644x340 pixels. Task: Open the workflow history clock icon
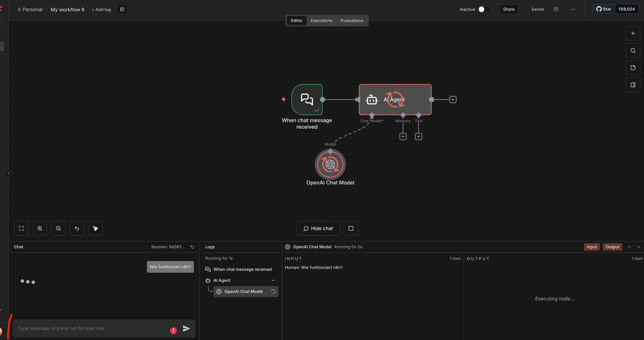(x=556, y=9)
